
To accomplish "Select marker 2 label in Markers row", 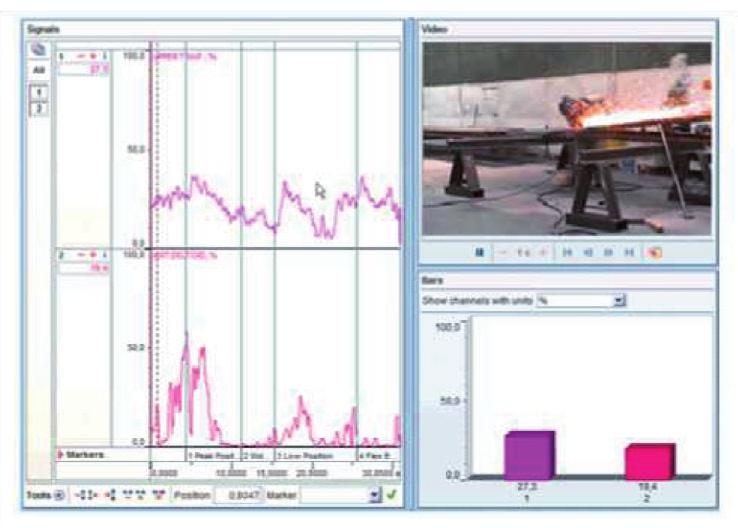I will point(254,456).
